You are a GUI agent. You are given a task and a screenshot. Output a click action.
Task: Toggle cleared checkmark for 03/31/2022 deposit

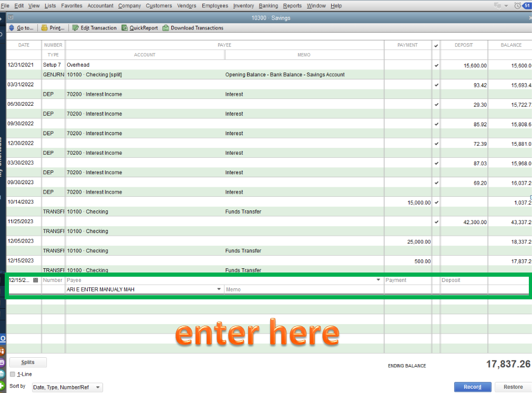tap(436, 85)
